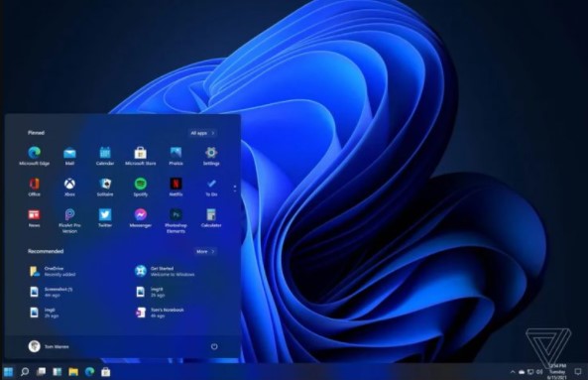Go to next page of pinned apps dots

pyautogui.click(x=235, y=189)
